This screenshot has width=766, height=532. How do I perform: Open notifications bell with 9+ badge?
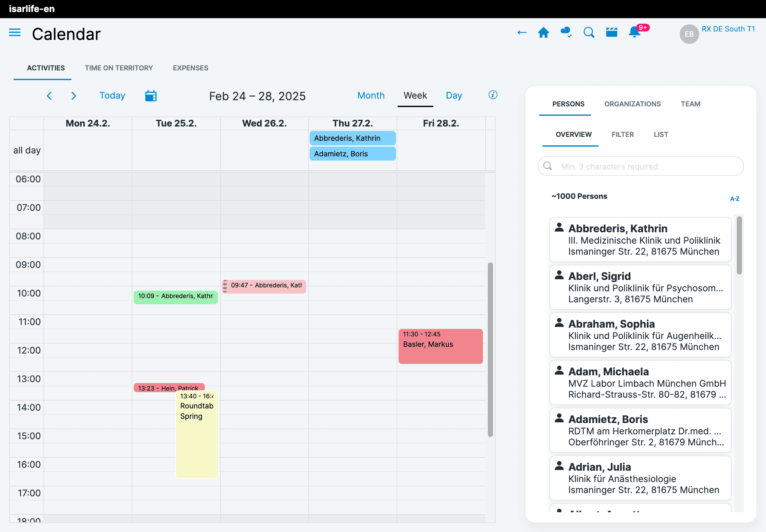(635, 32)
